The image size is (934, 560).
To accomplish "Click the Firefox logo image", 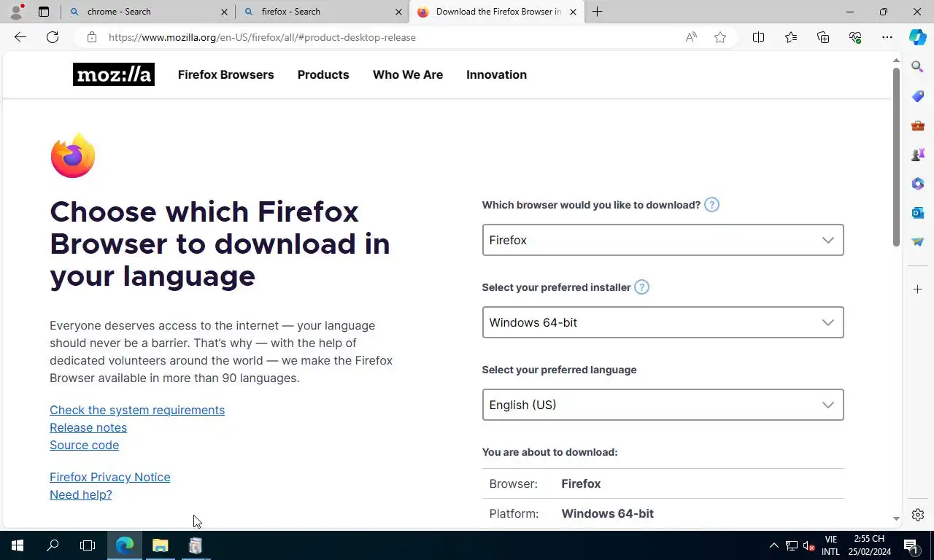I will [73, 155].
